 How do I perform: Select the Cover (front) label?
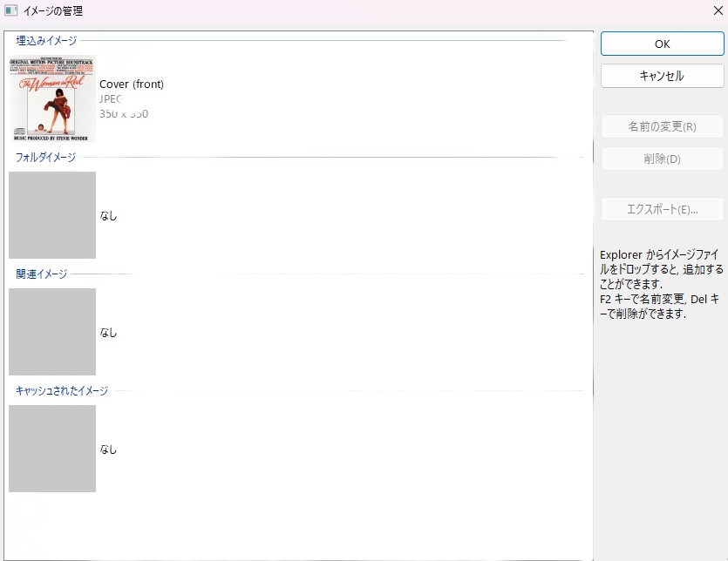coord(132,84)
